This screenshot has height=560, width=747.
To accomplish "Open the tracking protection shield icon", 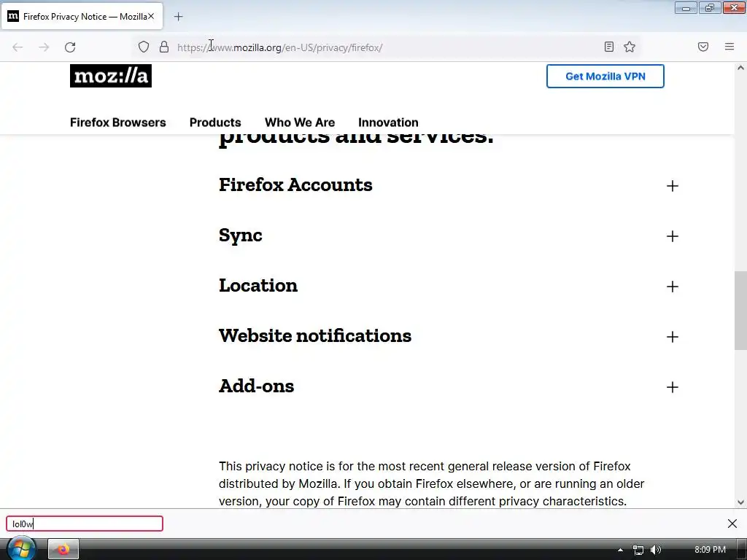I will coord(144,47).
